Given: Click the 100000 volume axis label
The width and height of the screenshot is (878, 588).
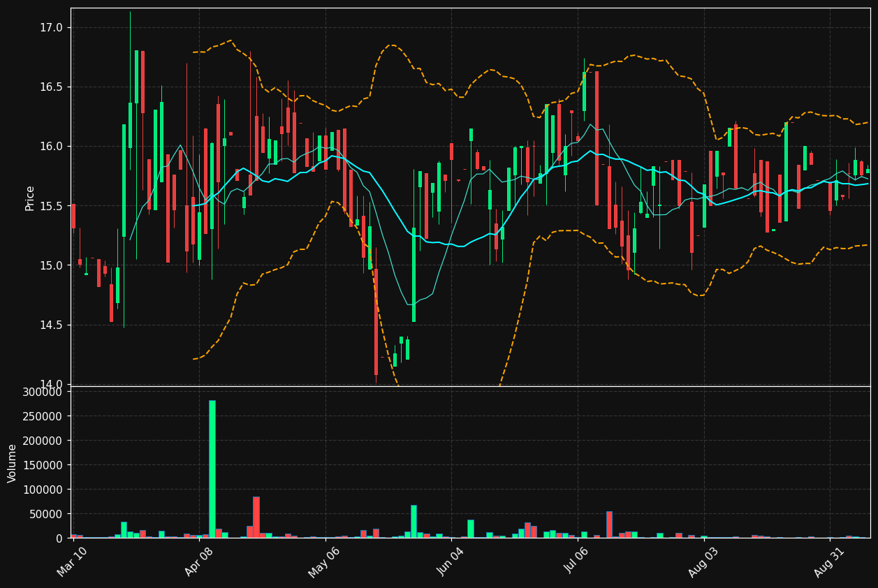Looking at the screenshot, I should (43, 490).
